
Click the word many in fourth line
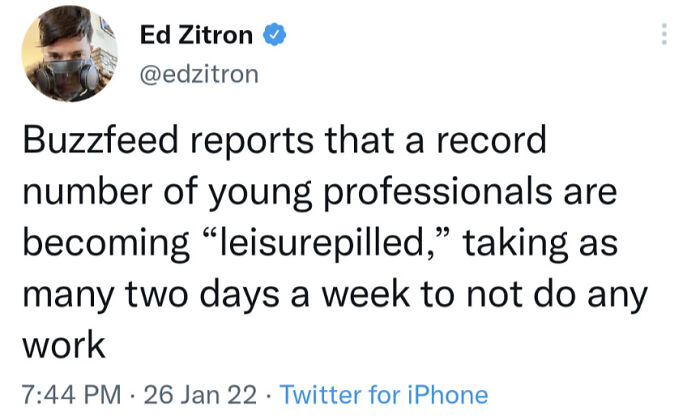[67, 294]
